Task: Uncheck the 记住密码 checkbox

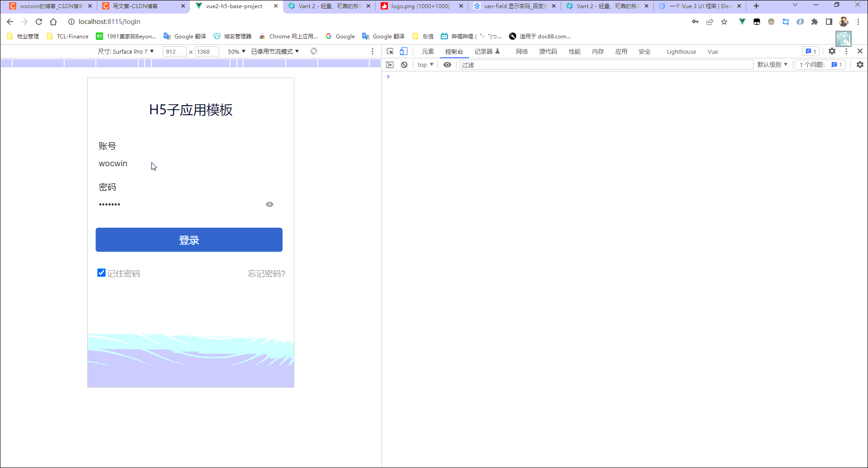Action: (x=101, y=272)
